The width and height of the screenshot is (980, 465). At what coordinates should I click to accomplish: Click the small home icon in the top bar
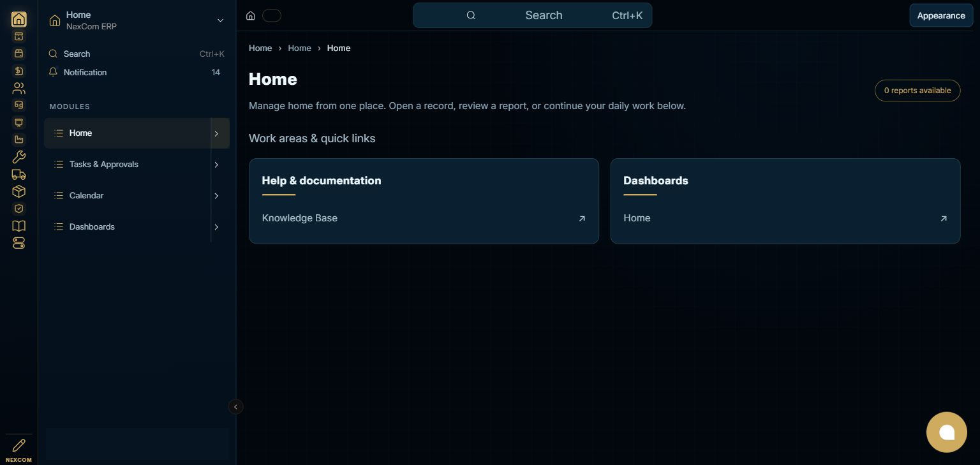click(x=251, y=16)
